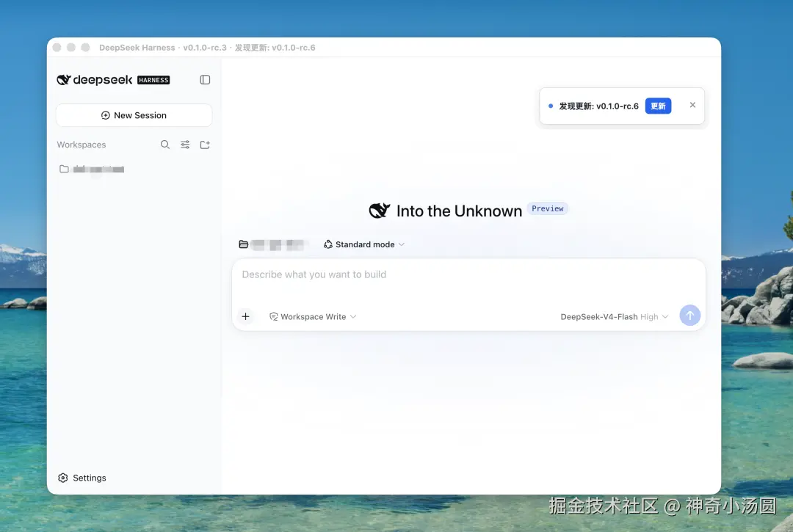Image resolution: width=793 pixels, height=532 pixels.
Task: Click the plus attachment icon in the prompt box
Action: coord(245,316)
